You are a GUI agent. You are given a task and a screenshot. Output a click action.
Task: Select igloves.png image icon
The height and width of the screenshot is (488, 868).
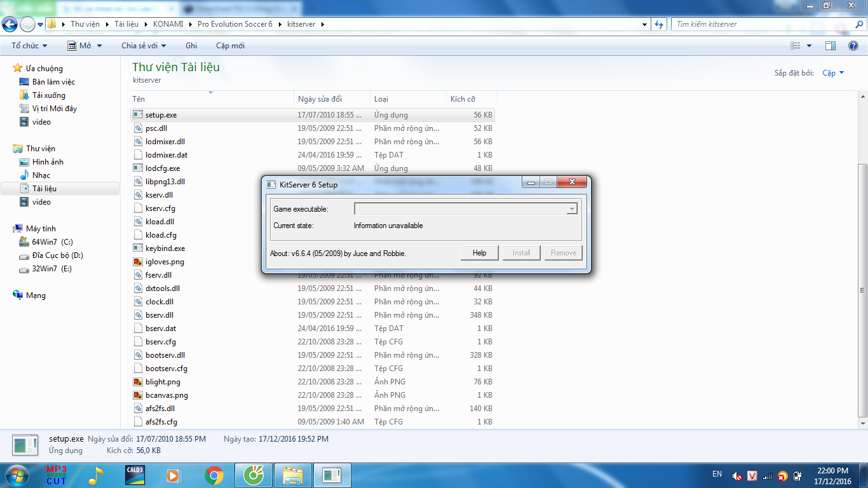pos(138,262)
